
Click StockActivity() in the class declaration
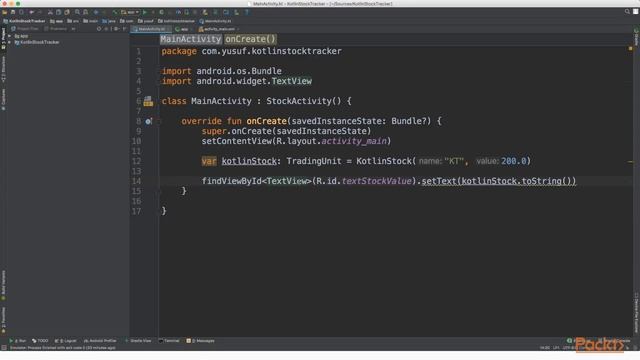[304, 101]
